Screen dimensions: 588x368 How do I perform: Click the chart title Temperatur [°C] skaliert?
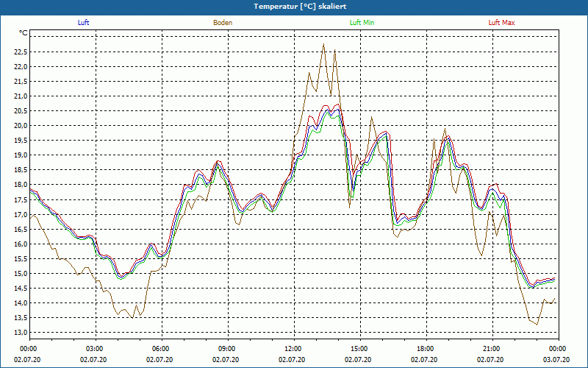tap(300, 7)
